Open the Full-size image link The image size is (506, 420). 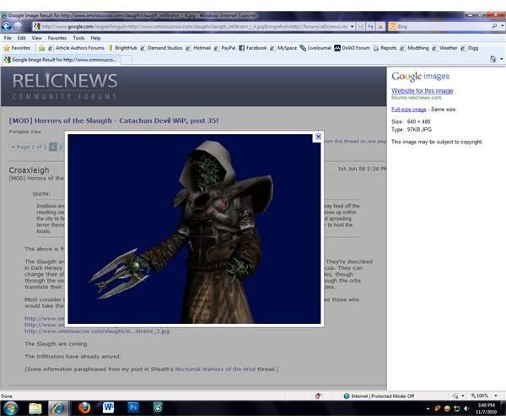pyautogui.click(x=408, y=110)
